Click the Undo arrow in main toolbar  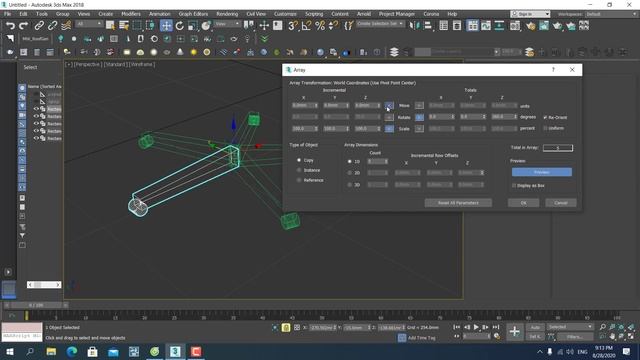(x=10, y=26)
